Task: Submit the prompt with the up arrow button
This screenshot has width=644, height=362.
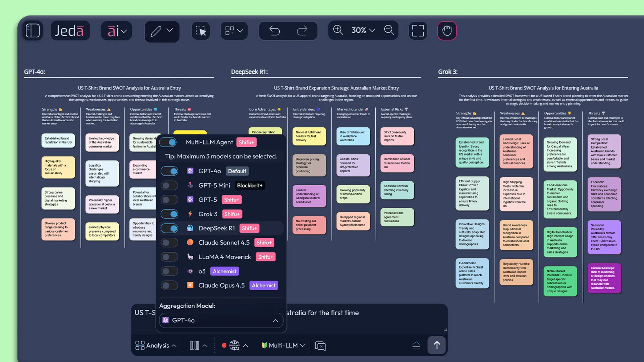Action: (436, 345)
